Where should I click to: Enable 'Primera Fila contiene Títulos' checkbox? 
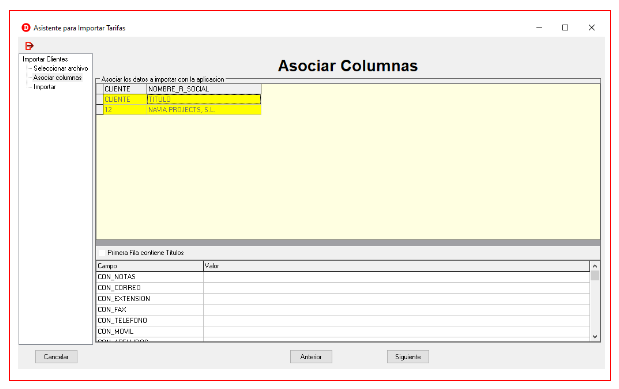(x=102, y=252)
